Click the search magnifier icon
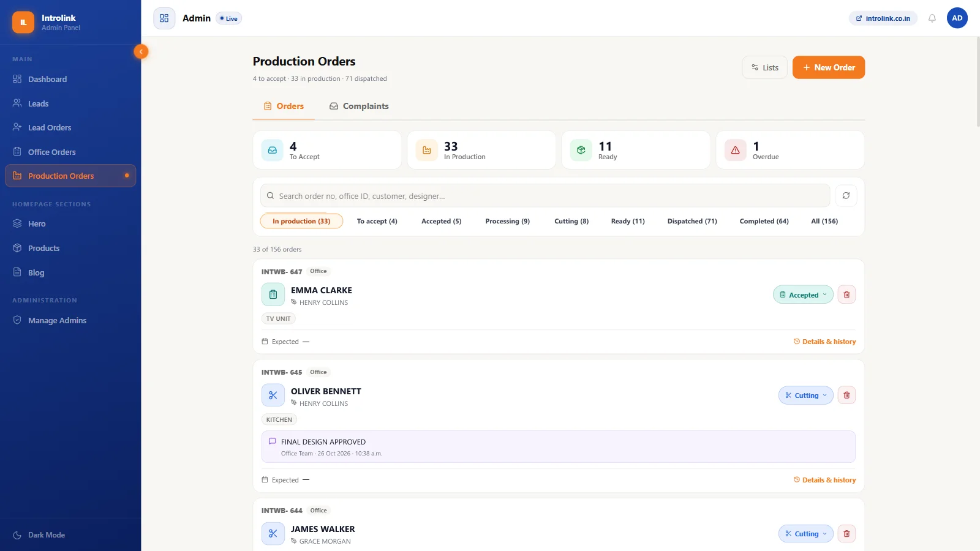 coord(270,196)
